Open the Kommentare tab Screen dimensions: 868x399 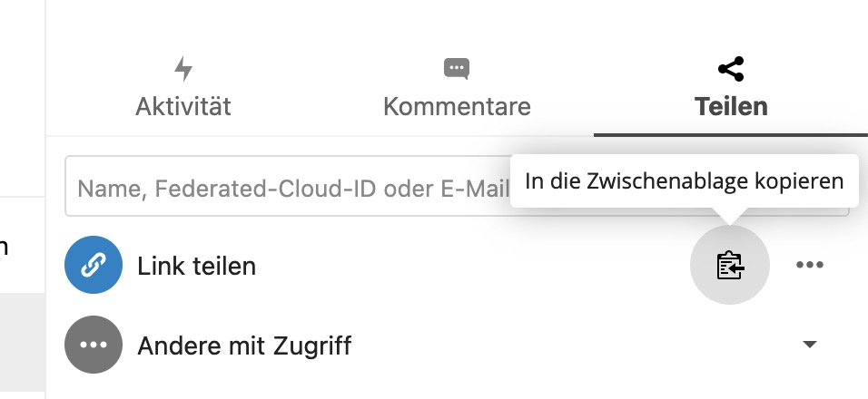tap(457, 106)
